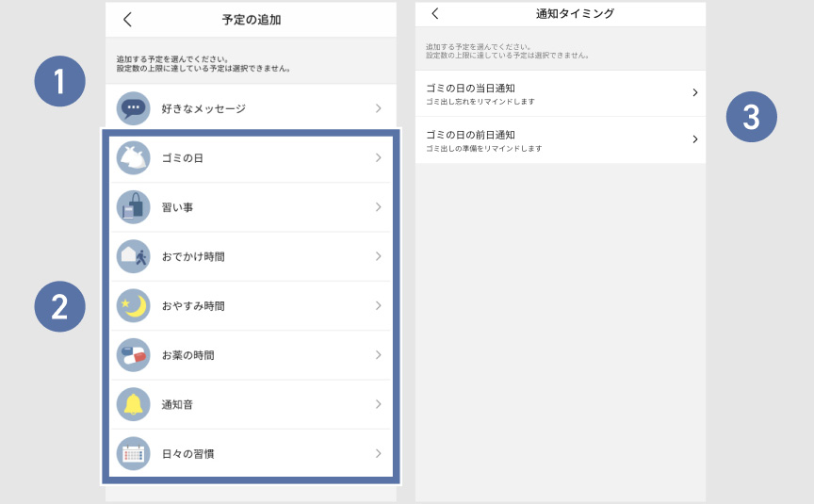Open the ゴミの日 row chevron
The width and height of the screenshot is (814, 504).
pyautogui.click(x=379, y=157)
